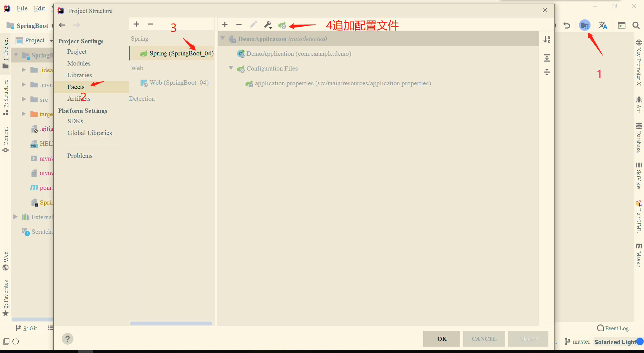Open Ant tool window
The width and height of the screenshot is (644, 353).
639,105
